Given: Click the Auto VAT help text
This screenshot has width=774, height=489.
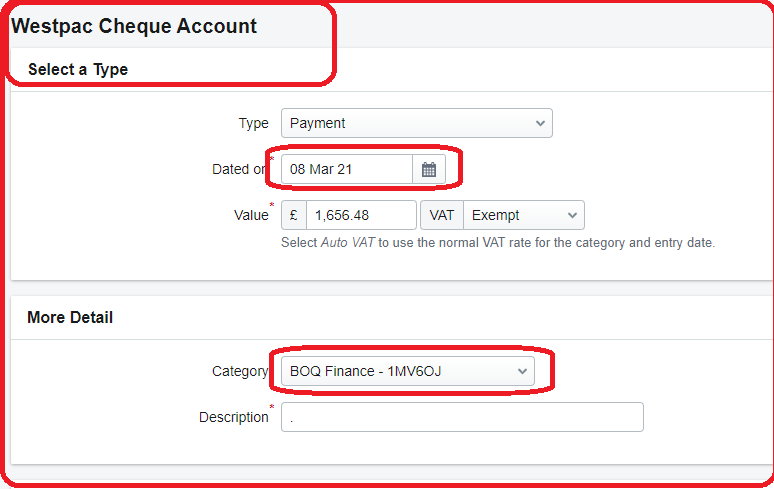Looking at the screenshot, I should (x=498, y=243).
